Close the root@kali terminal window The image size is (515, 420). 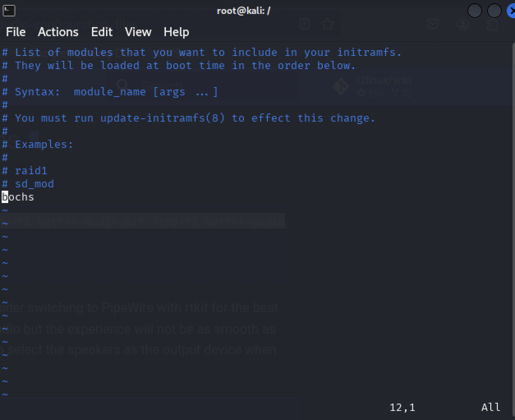point(511,11)
